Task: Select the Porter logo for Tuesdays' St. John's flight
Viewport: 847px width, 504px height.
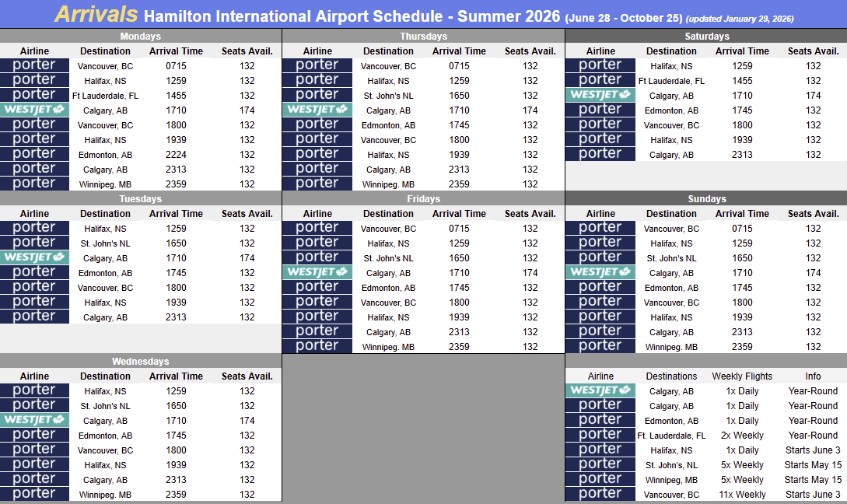Action: [x=35, y=243]
